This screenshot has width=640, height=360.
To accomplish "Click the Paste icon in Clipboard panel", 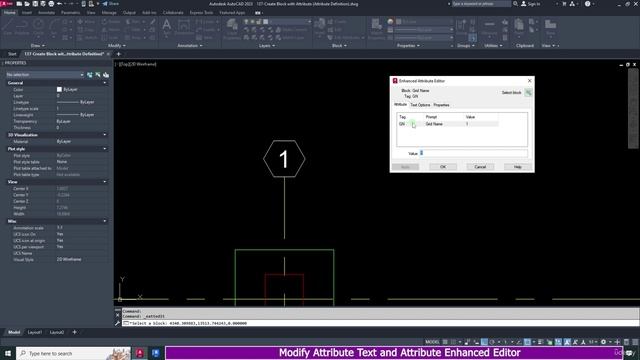I will pyautogui.click(x=519, y=27).
